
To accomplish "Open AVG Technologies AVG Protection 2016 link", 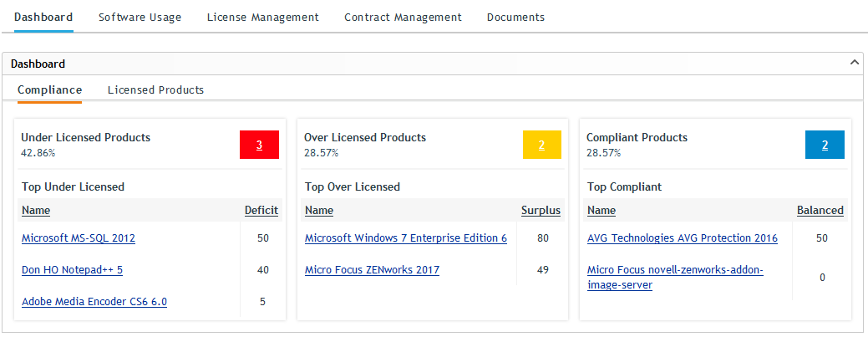I will pyautogui.click(x=682, y=238).
